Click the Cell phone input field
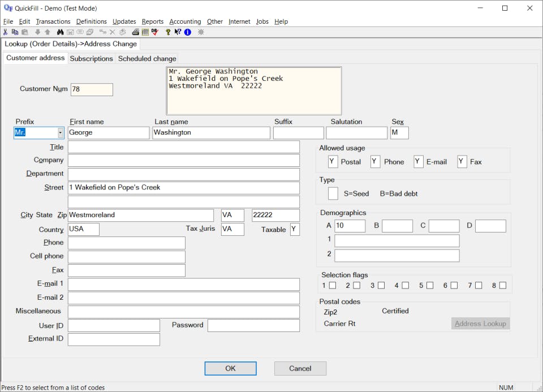 (x=126, y=257)
